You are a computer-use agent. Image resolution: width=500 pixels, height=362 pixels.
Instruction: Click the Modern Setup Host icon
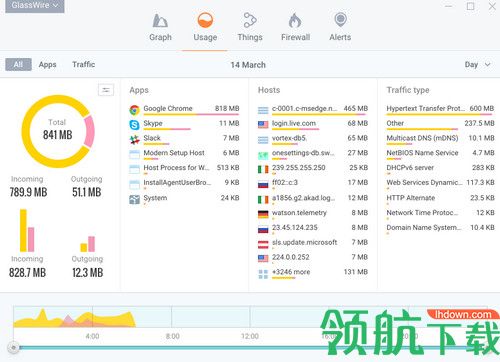pos(134,154)
